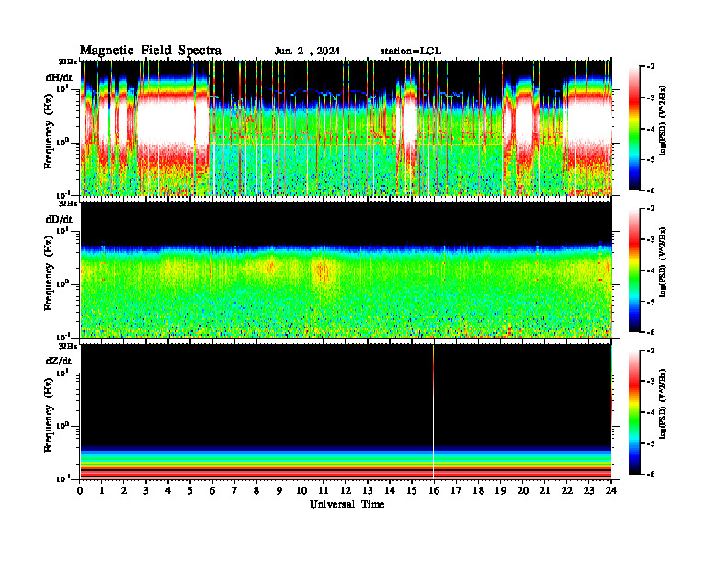Click the dZ/dt panel color bar
Screen dimensions: 728x563
pos(634,411)
